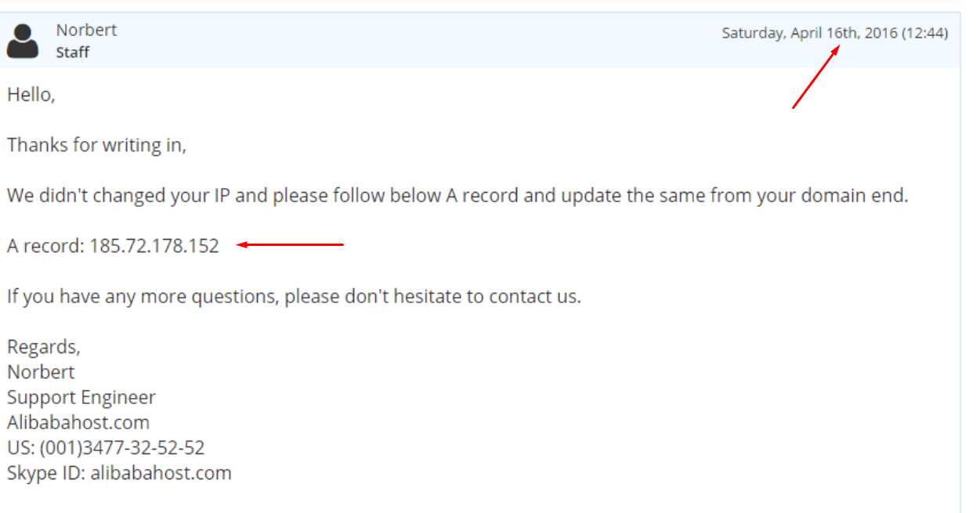Click Norbert in the signature
This screenshot has height=513, width=980.
(x=41, y=371)
